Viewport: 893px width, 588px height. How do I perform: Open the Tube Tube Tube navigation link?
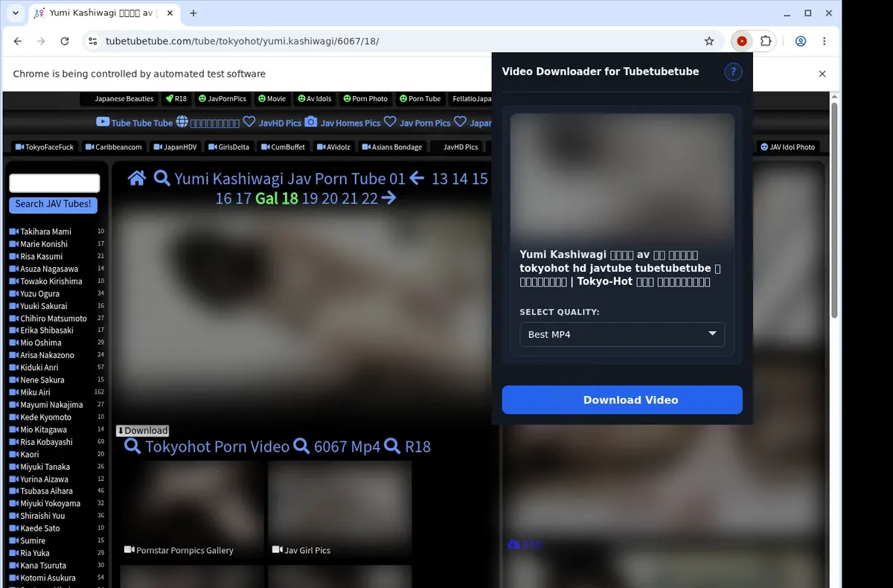135,123
